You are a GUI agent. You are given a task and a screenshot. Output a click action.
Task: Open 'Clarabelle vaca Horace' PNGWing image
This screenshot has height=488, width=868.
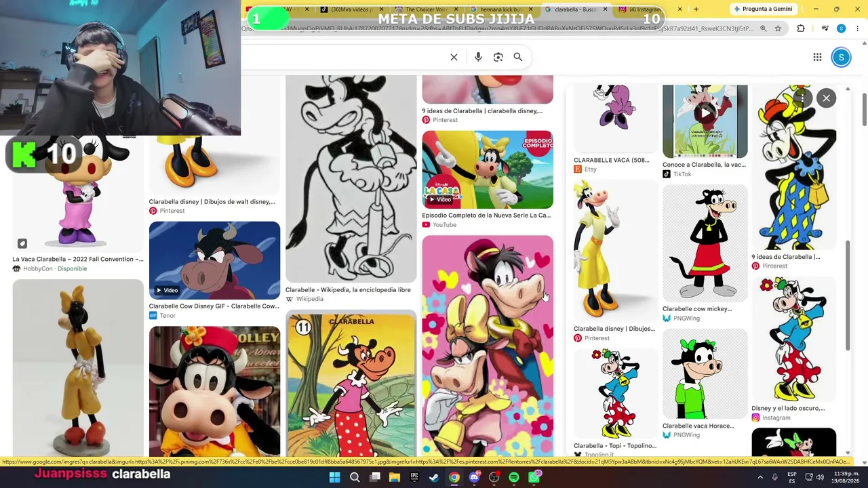coord(705,374)
